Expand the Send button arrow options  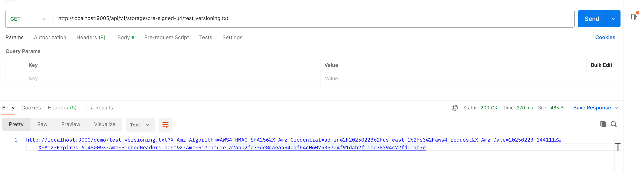point(613,19)
